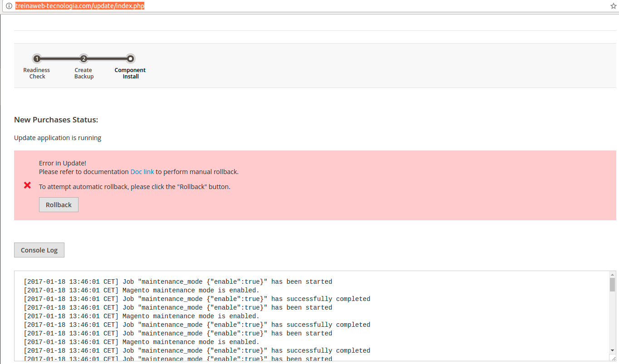This screenshot has width=619, height=364.
Task: Select the Create Backup step circle
Action: [x=84, y=58]
